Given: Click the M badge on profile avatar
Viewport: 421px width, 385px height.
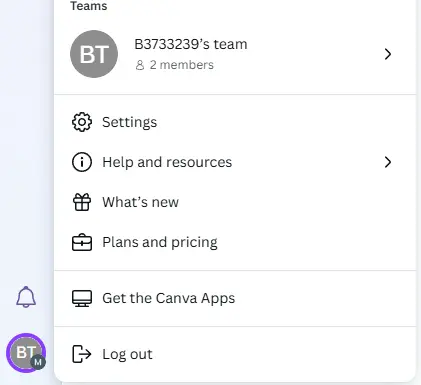Looking at the screenshot, I should [38, 362].
